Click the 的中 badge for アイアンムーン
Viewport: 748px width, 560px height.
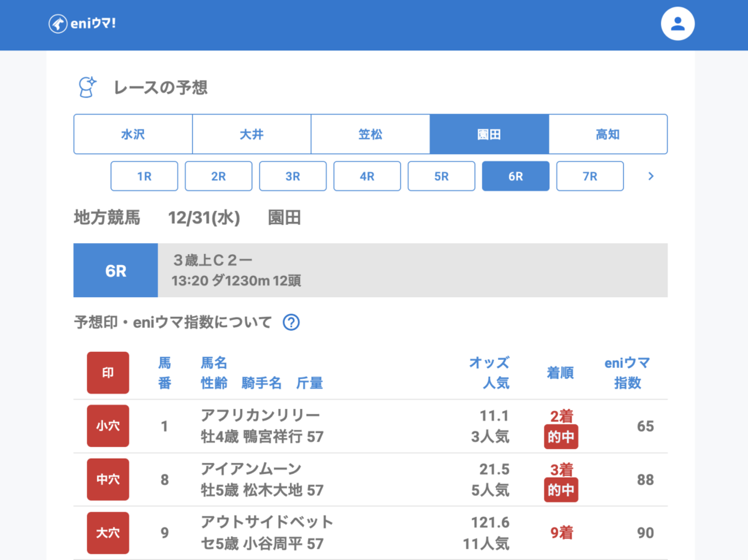tap(561, 489)
